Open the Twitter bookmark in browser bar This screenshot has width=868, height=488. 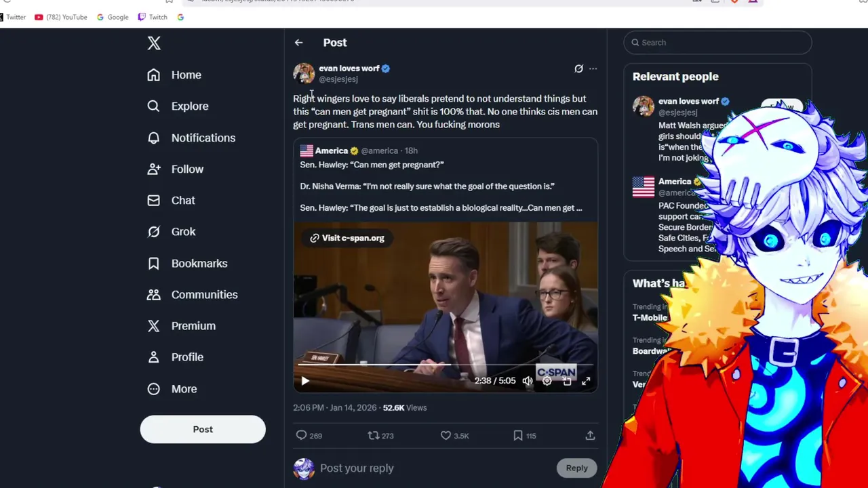click(x=13, y=17)
